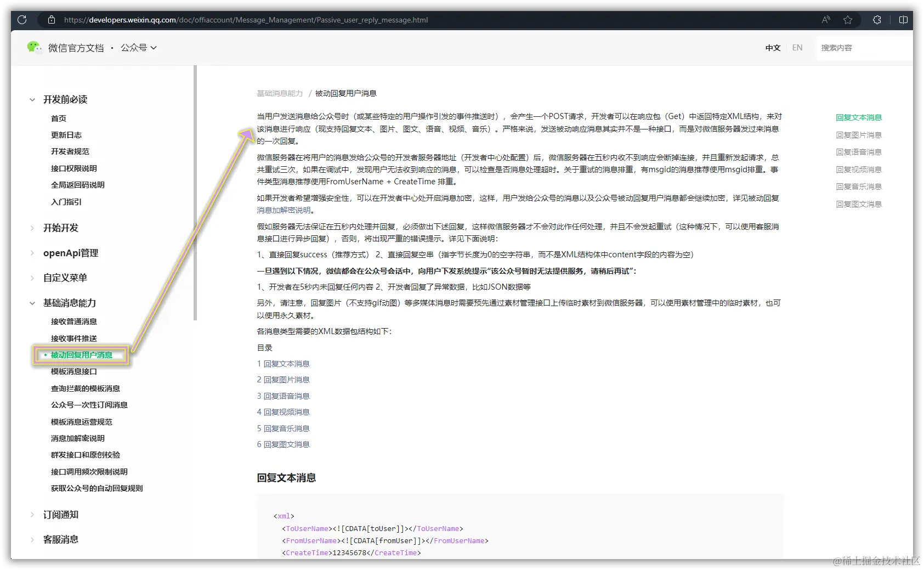
Task: Select the browser address bar URL
Action: (x=246, y=20)
